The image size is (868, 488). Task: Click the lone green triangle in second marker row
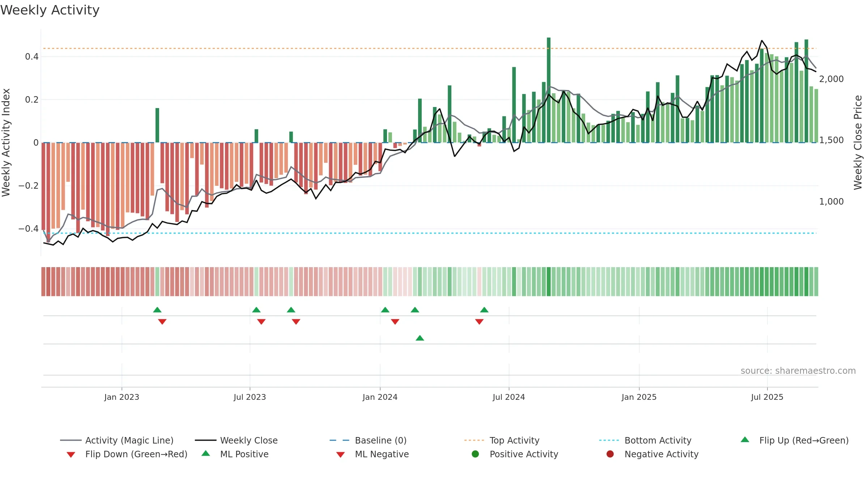click(x=420, y=338)
